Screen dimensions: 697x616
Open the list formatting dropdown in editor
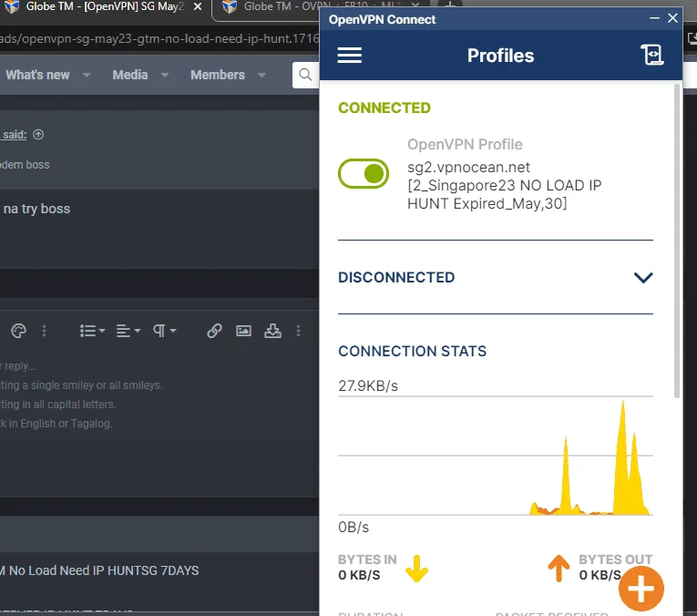click(x=92, y=331)
